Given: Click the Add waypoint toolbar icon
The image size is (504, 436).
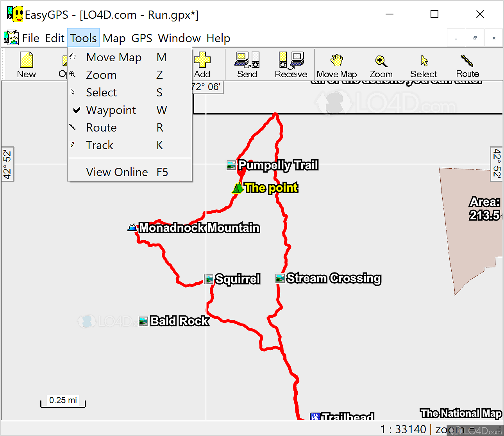Looking at the screenshot, I should point(202,65).
